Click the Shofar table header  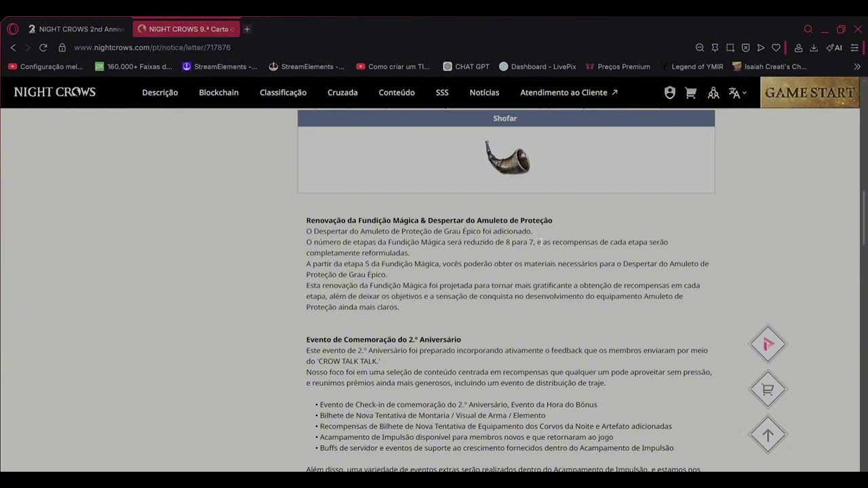[506, 119]
